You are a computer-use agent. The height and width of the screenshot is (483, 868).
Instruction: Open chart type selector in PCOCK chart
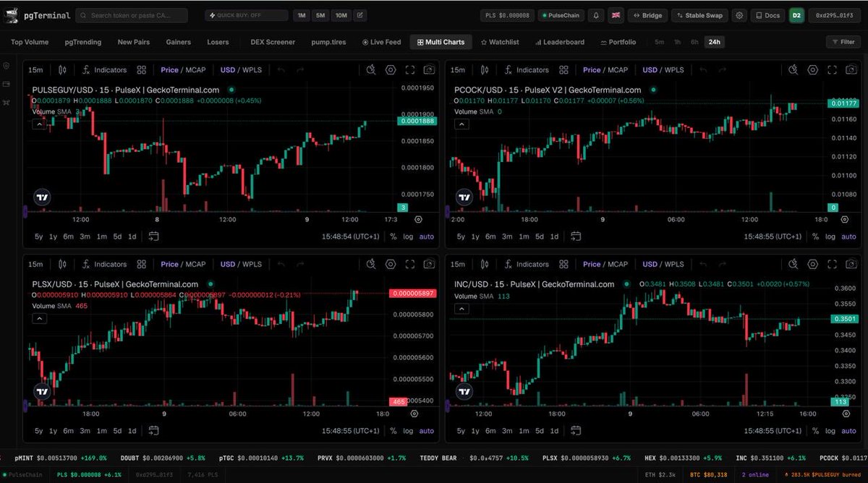pos(484,70)
